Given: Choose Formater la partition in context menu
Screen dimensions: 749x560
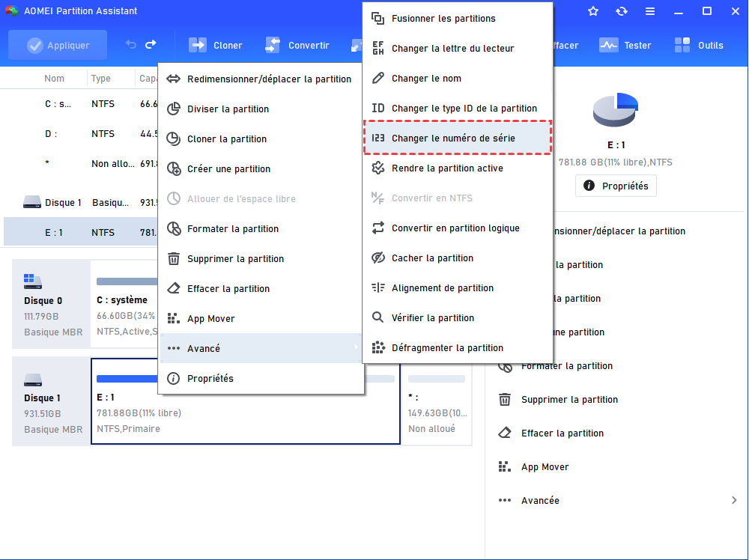Looking at the screenshot, I should click(261, 228).
